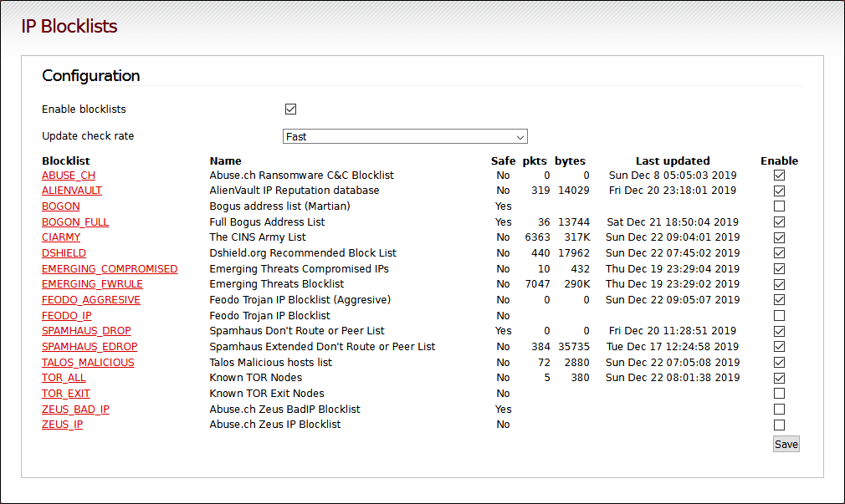Open the BOGON_FULL blocklist link
The width and height of the screenshot is (845, 504).
pos(75,221)
